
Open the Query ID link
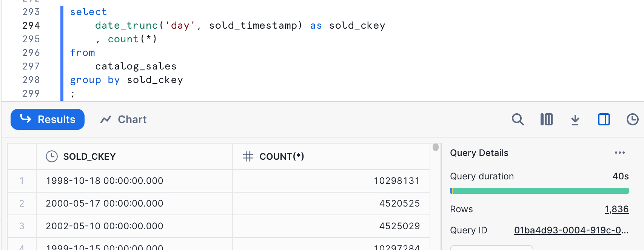click(x=571, y=230)
